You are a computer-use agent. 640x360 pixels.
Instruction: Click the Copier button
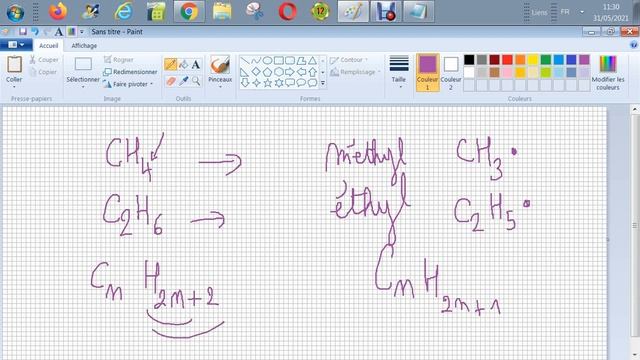[x=43, y=72]
